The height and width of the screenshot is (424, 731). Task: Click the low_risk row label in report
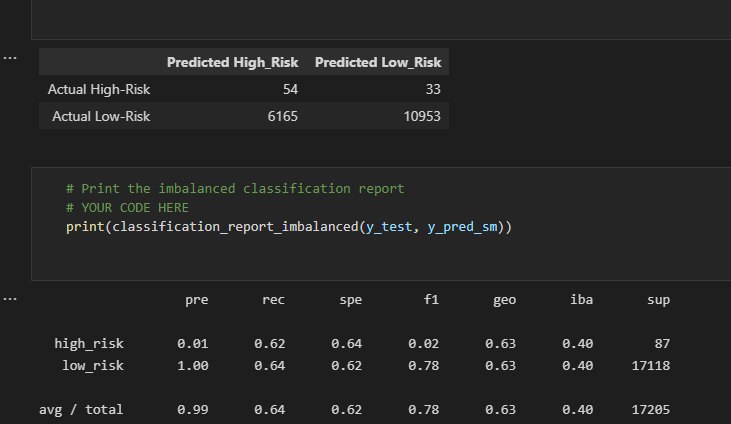pyautogui.click(x=93, y=366)
